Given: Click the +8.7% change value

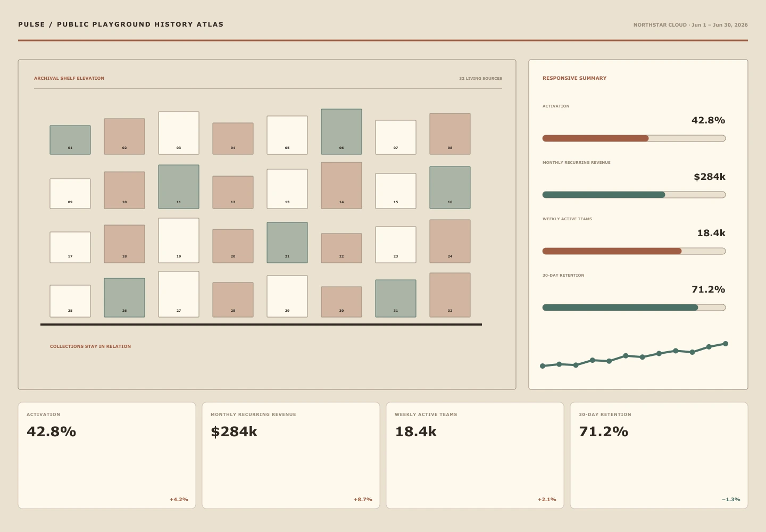Looking at the screenshot, I should coord(363,500).
